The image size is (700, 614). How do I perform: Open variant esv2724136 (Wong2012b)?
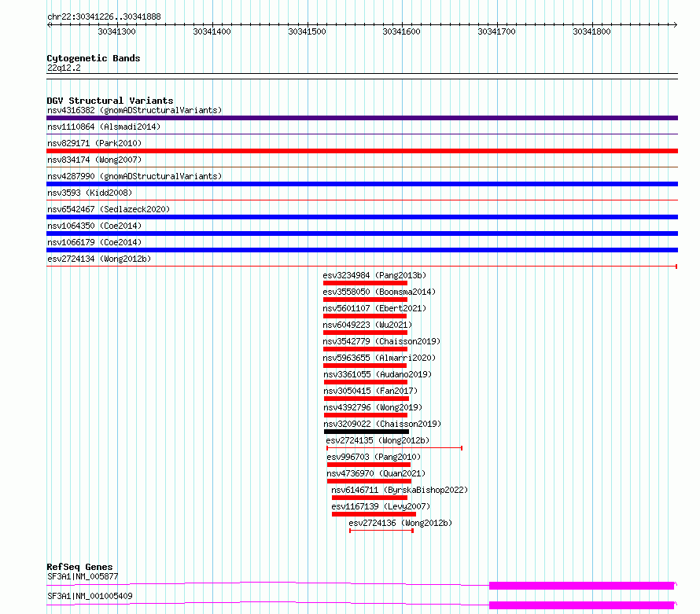400,523
